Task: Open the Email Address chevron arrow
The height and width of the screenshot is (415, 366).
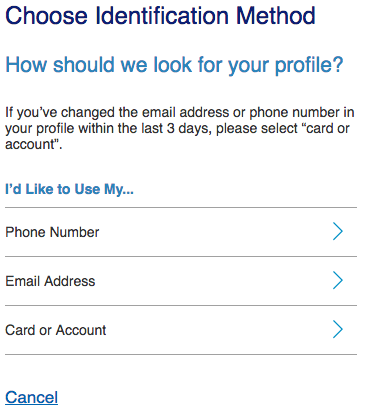Action: 338,281
